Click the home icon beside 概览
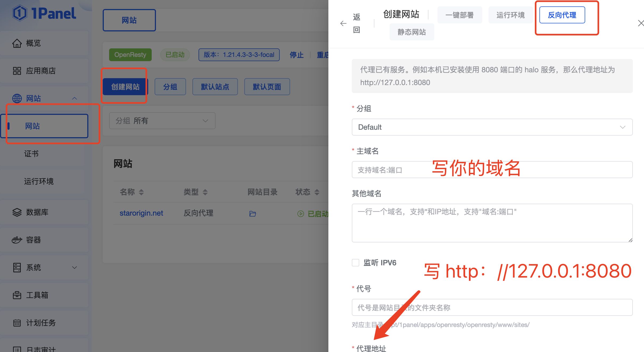Viewport: 644px width, 352px height. click(x=17, y=43)
